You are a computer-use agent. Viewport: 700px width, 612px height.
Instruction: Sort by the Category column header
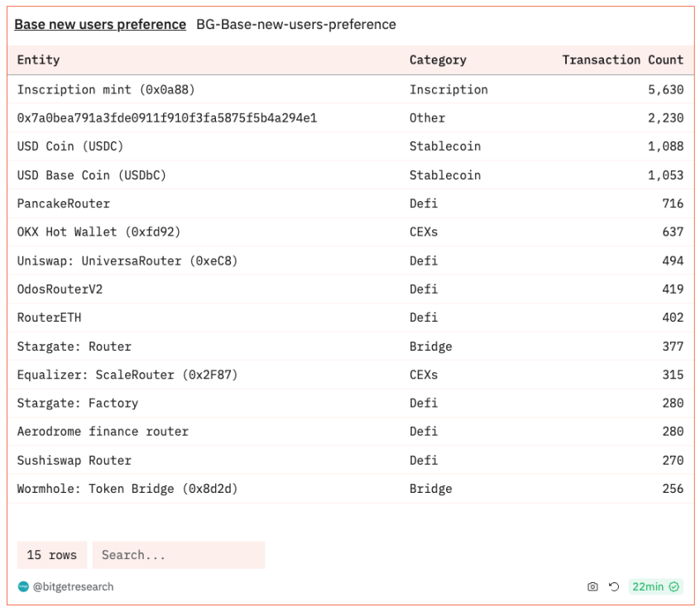[x=438, y=60]
